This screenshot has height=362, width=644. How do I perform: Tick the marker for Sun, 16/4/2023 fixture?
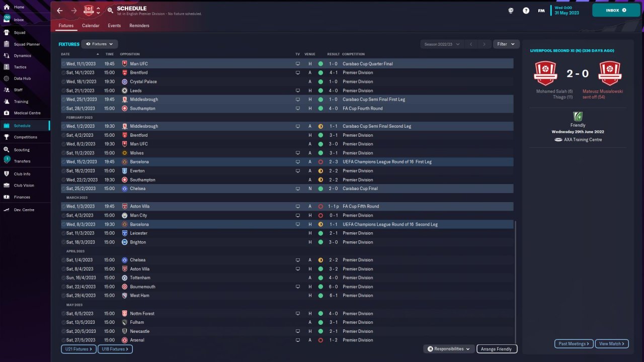63,278
